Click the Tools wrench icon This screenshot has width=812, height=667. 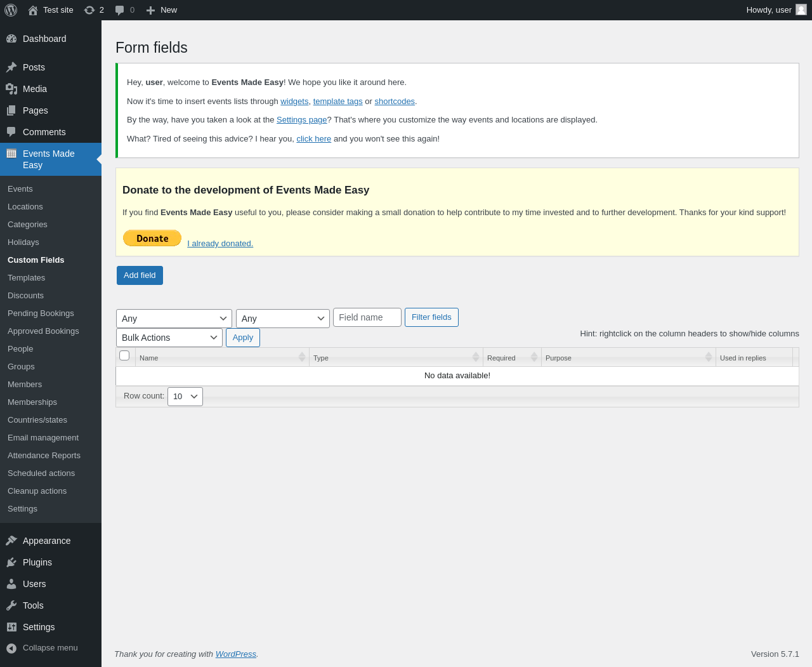click(11, 605)
